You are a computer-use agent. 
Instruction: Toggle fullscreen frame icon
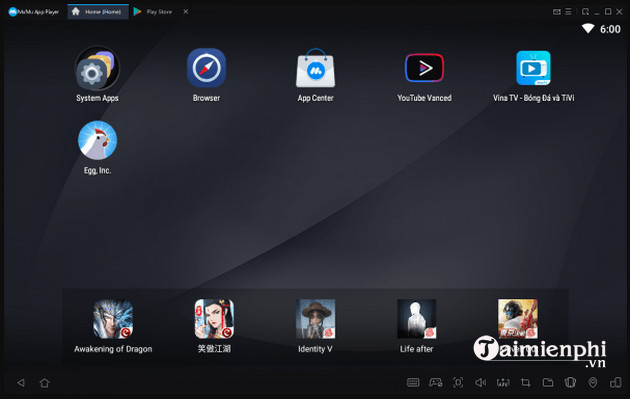tap(458, 383)
